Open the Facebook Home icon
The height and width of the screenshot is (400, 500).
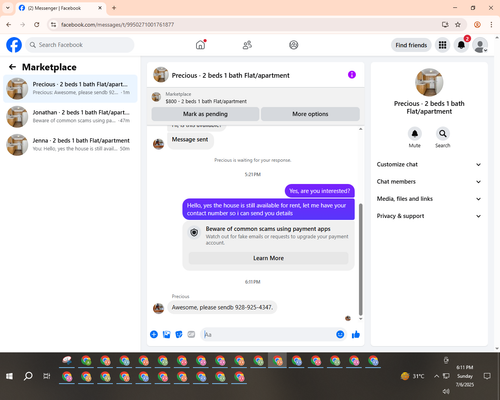(200, 45)
